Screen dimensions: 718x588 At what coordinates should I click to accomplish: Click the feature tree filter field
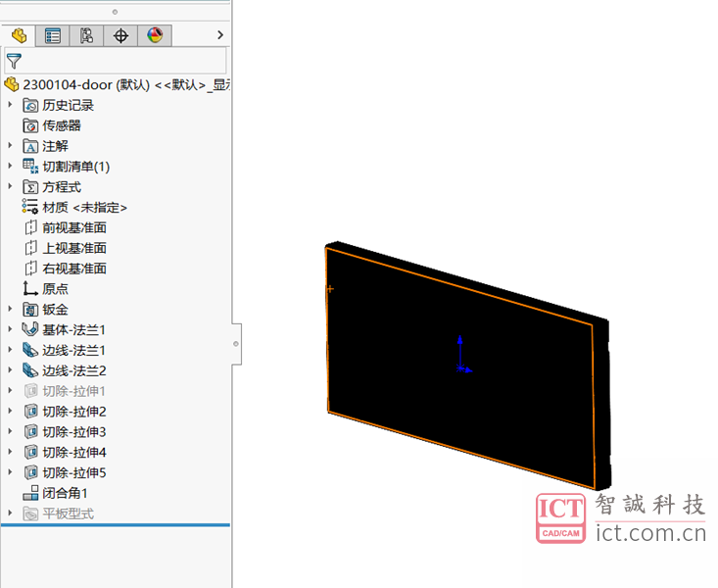point(116,61)
